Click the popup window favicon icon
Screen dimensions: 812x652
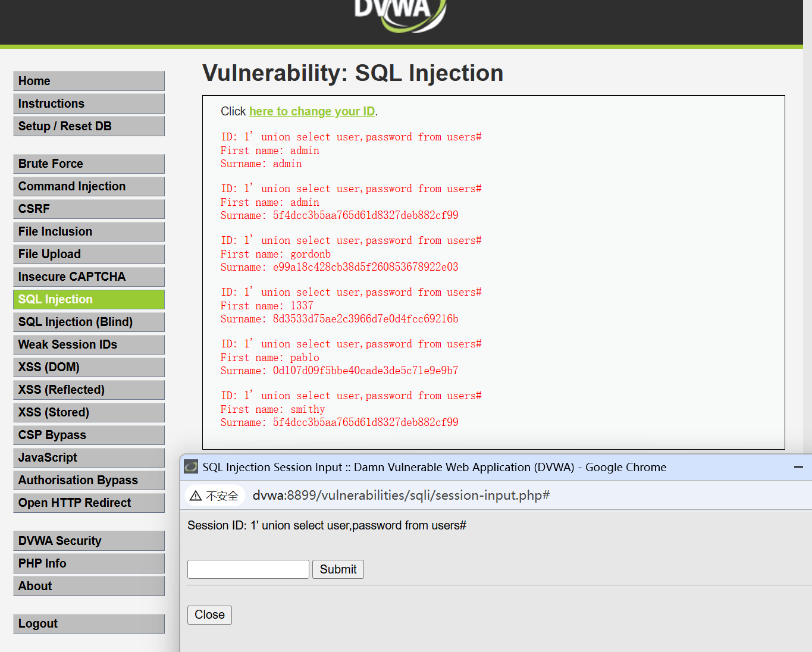tap(191, 466)
